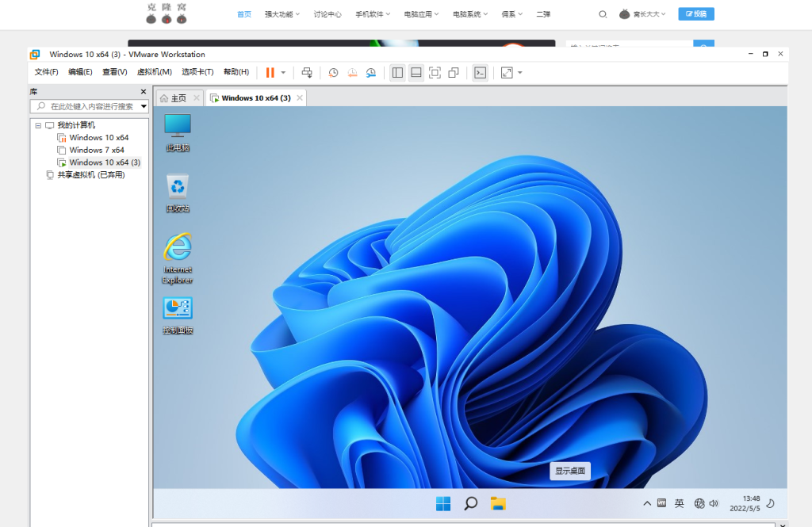Expand the 电脑系统 website menu
Viewport: 812px width, 527px height.
470,14
